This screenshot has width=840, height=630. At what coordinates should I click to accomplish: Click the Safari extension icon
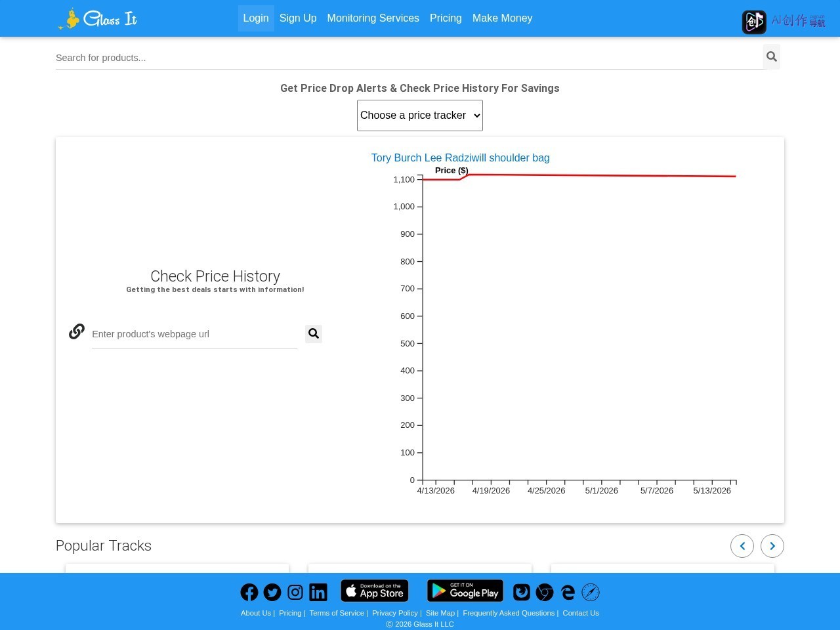591,593
